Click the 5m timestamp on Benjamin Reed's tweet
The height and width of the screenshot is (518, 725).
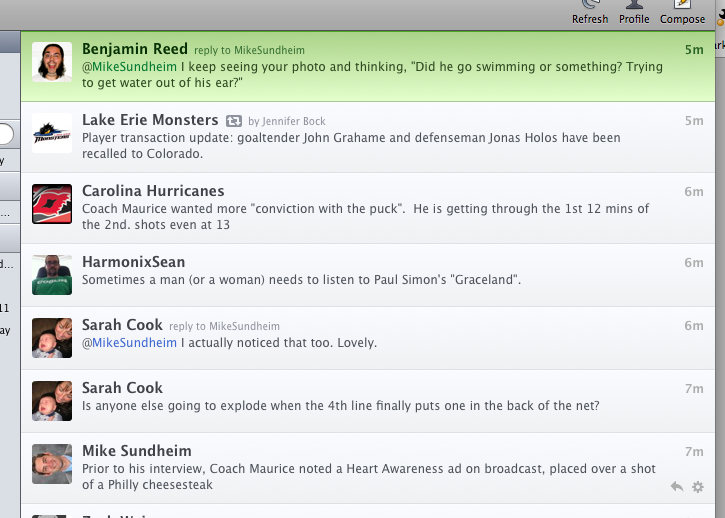pos(694,49)
